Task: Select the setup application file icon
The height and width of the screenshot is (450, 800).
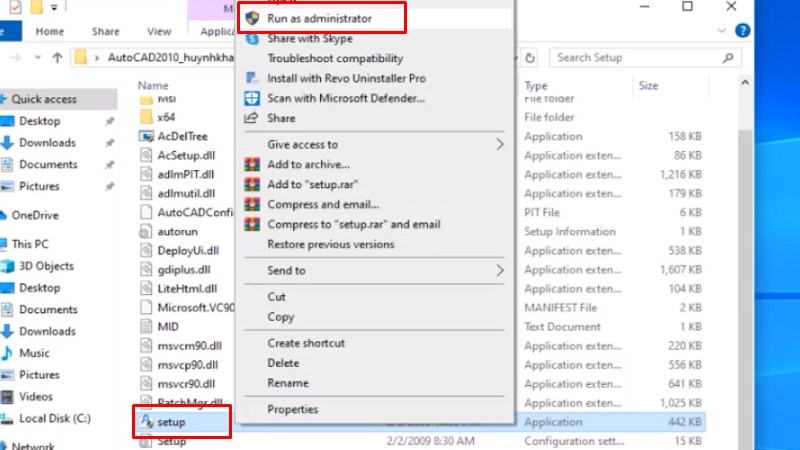Action: 146,422
